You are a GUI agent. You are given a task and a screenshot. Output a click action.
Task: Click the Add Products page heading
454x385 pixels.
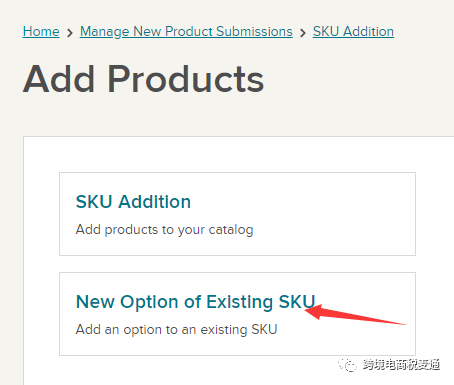pos(143,79)
